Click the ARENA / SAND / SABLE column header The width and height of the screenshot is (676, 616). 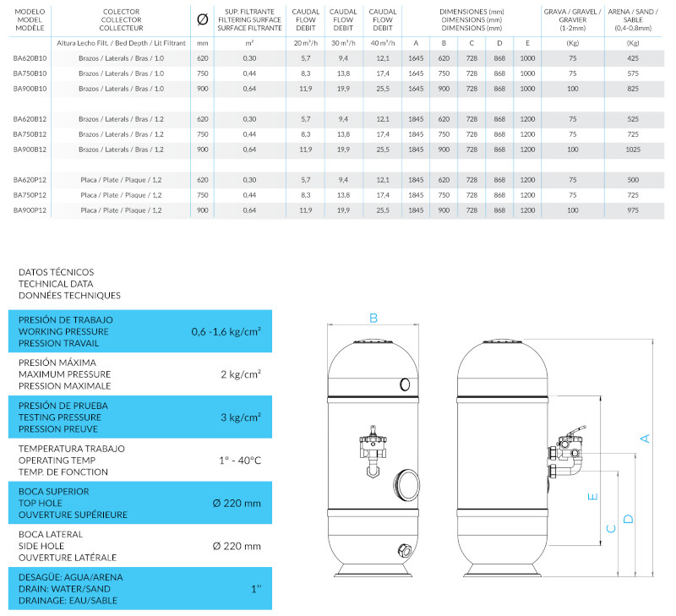[x=633, y=19]
